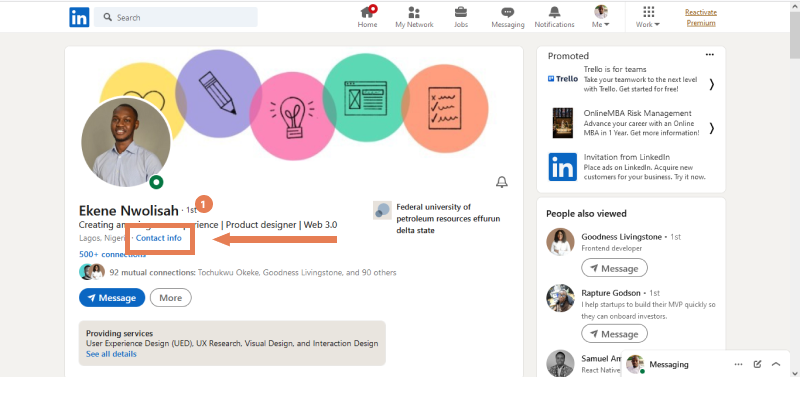
Task: Open Rapture Godson's profile
Action: [x=611, y=293]
